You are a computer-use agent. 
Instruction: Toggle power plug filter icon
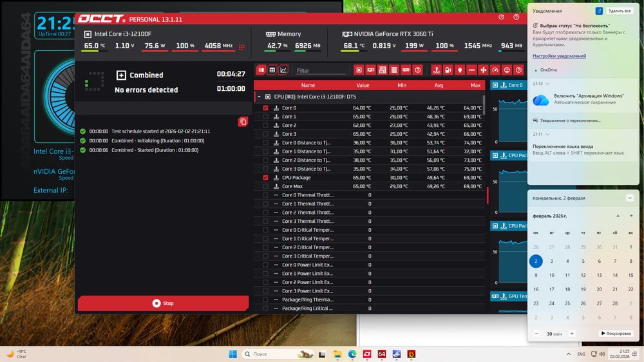460,70
